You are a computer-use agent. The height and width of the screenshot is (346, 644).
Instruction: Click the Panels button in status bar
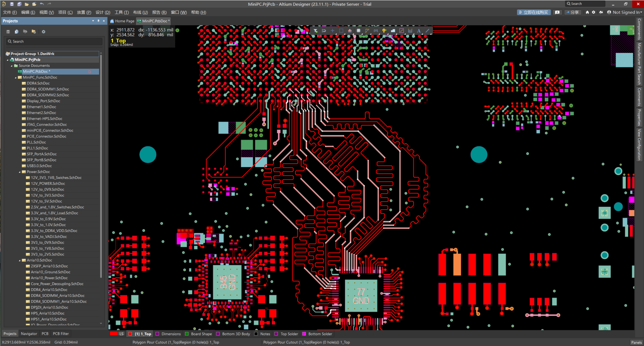636,342
